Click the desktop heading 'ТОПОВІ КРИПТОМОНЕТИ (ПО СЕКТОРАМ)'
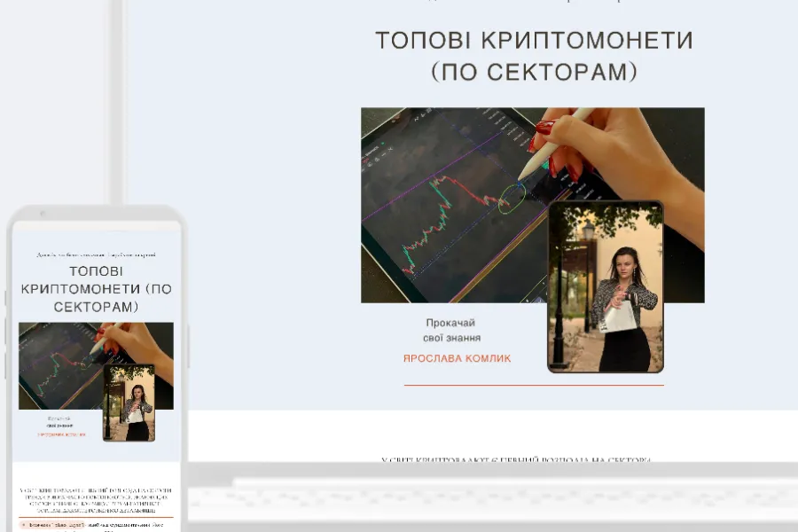 (x=533, y=55)
